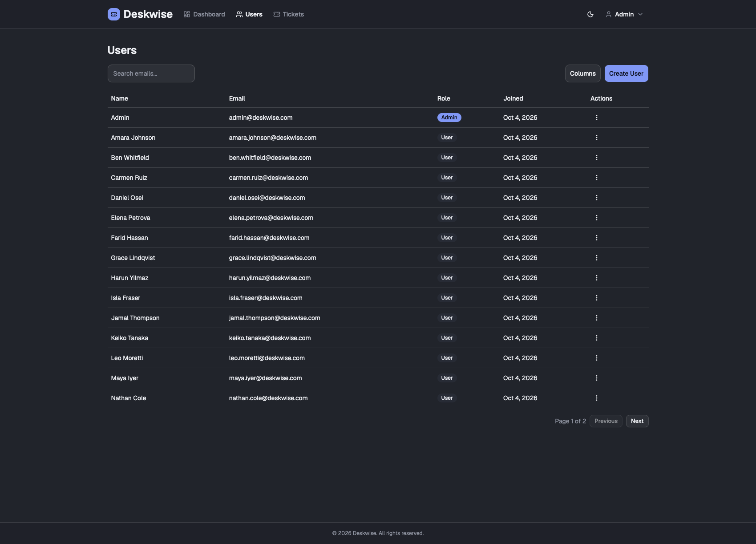Expand the Admin account dropdown
This screenshot has height=544, width=756.
tap(624, 14)
